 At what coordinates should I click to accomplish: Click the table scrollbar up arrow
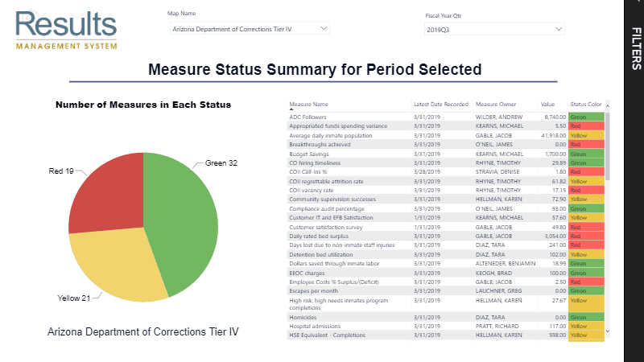(608, 106)
